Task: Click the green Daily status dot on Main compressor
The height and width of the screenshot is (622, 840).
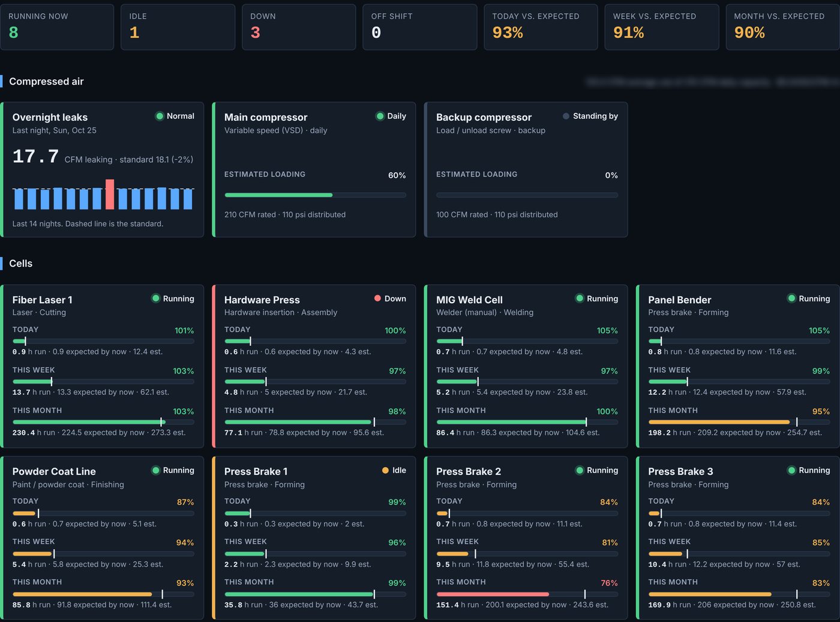Action: click(x=380, y=116)
